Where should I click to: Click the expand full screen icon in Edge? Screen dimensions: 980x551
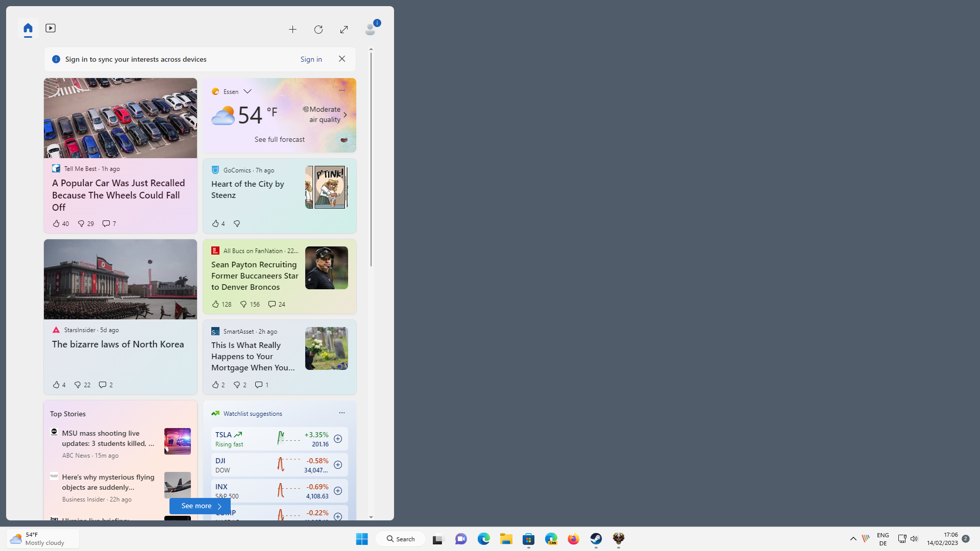[x=344, y=30]
